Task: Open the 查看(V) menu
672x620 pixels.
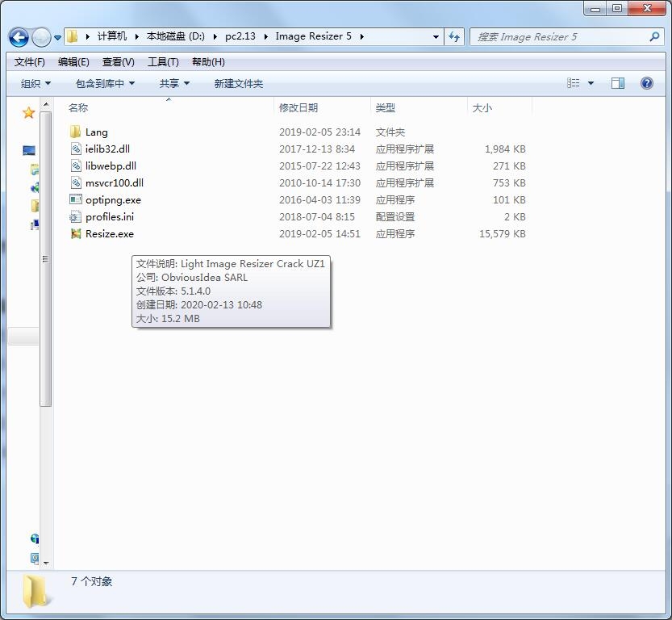Action: coord(119,62)
